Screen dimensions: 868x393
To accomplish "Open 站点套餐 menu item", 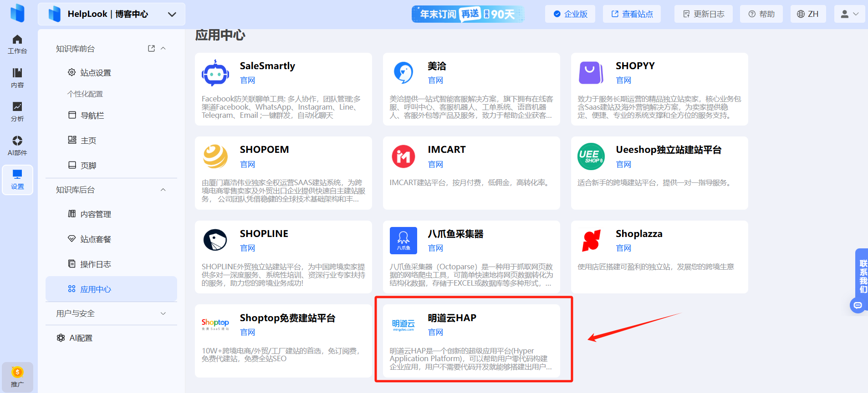I will 111,239.
